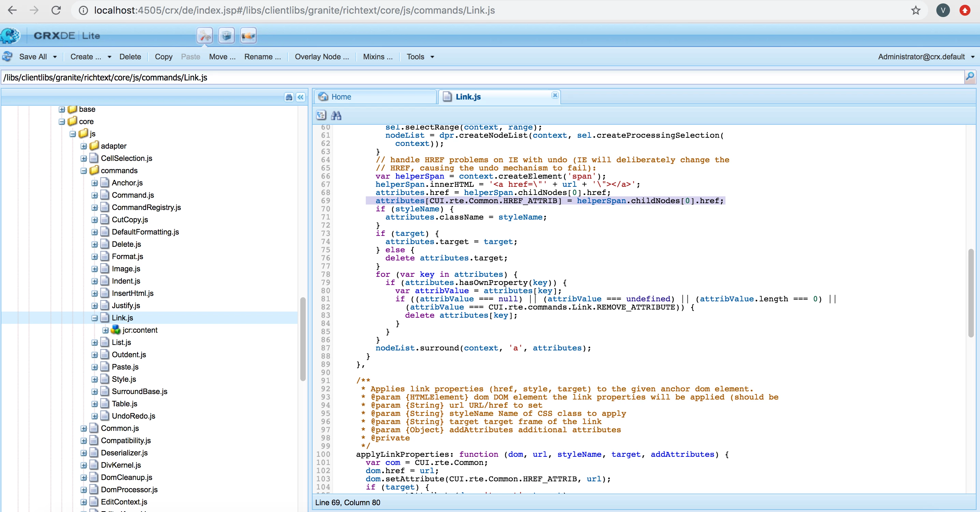Click the binoculars search icon in tree panel
Screen dimensions: 980x512
(289, 97)
